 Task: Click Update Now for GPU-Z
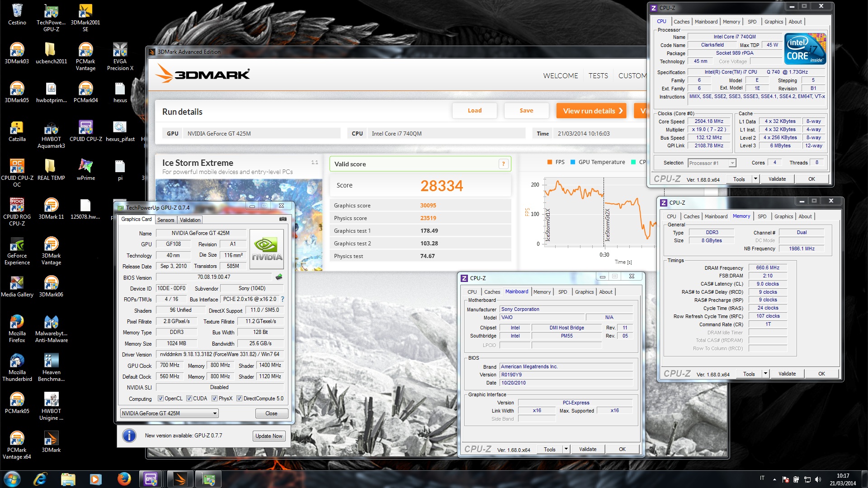(269, 436)
